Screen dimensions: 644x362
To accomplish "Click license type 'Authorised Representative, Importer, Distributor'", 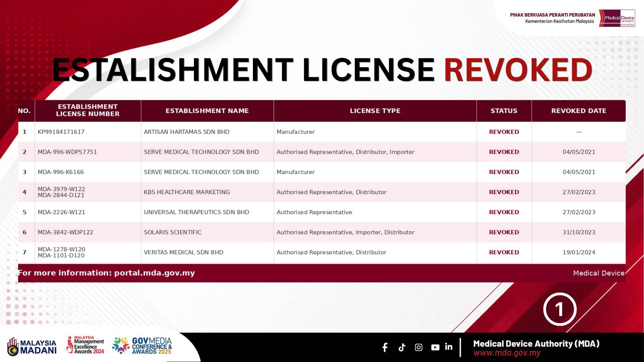I will (345, 232).
